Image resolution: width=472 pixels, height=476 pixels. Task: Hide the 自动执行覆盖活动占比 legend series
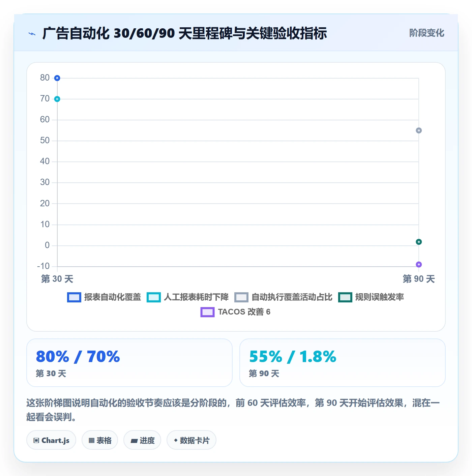click(x=283, y=297)
